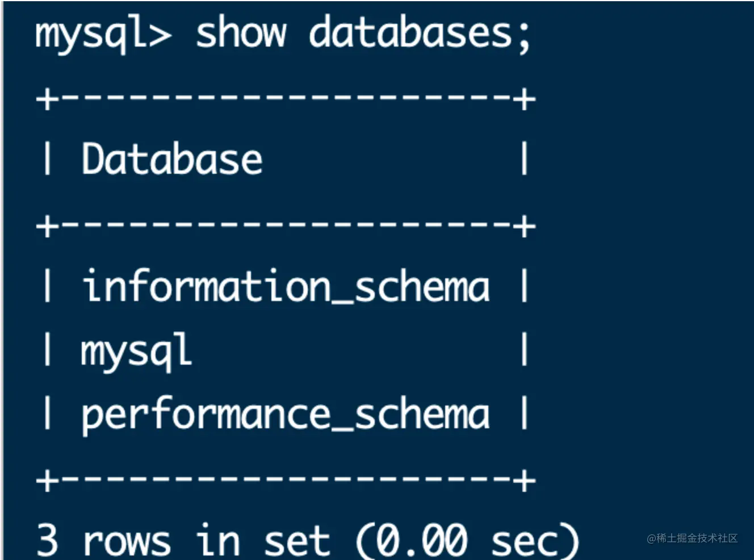Click the right pipe on the mysql row
Screen dimensions: 754x560
[525, 350]
